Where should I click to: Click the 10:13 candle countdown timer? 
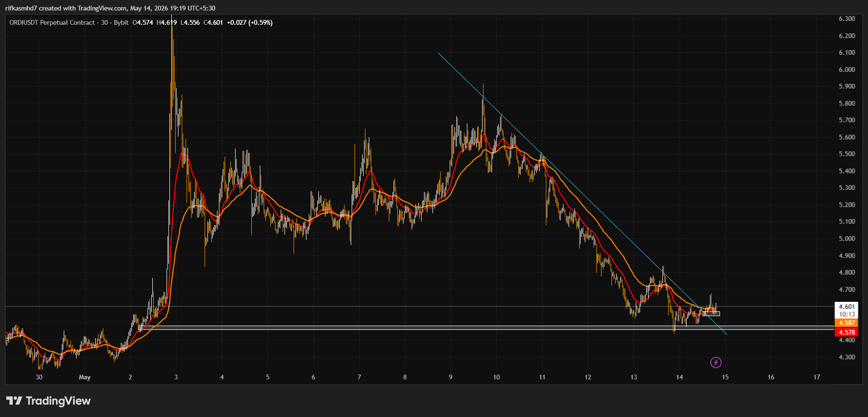[847, 314]
